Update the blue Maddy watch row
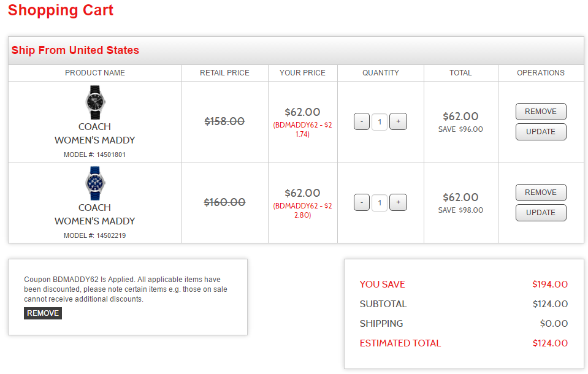 [540, 213]
